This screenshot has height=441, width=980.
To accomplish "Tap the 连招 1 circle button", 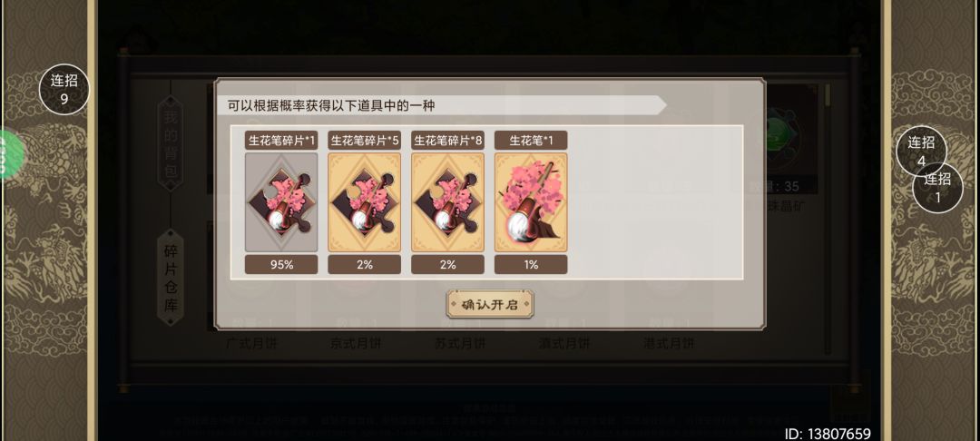I will point(937,188).
